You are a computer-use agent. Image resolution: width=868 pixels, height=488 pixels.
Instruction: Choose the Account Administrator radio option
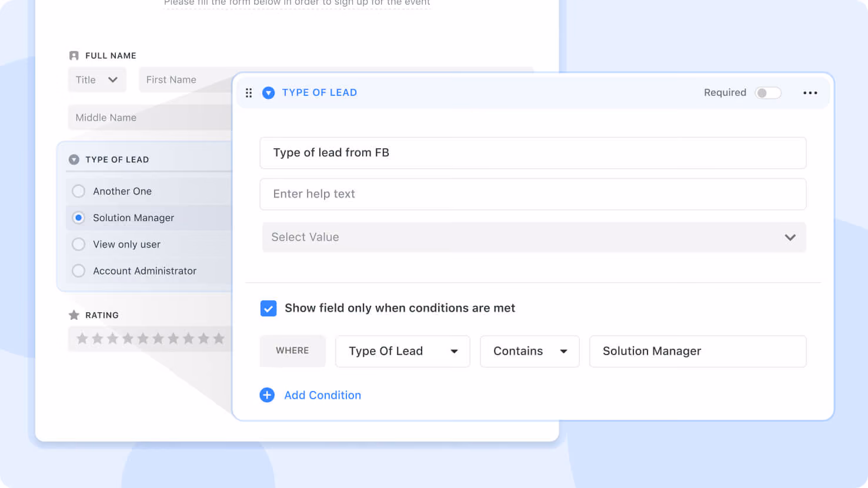click(78, 270)
